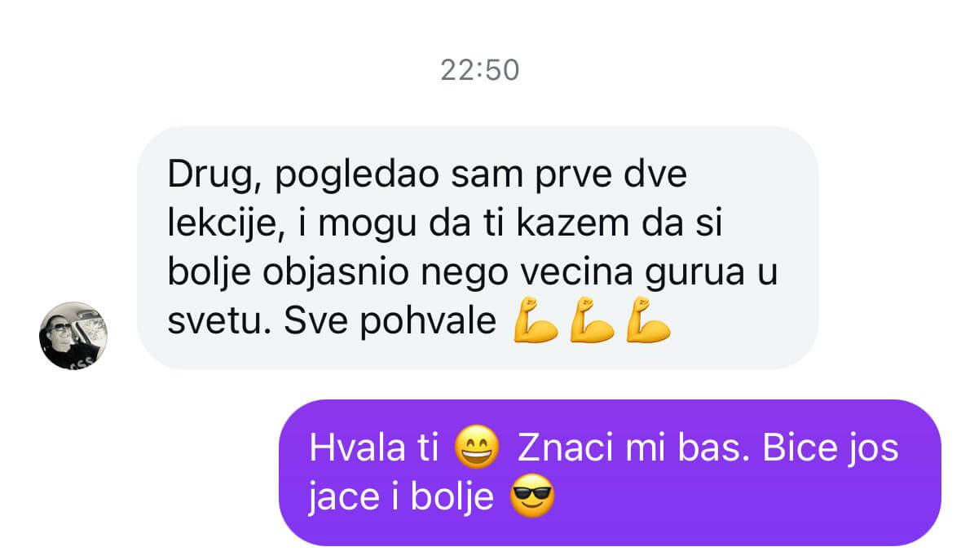961x560 pixels.
Task: Click the words 'Hvala ti' in purple bubble
Action: (374, 448)
